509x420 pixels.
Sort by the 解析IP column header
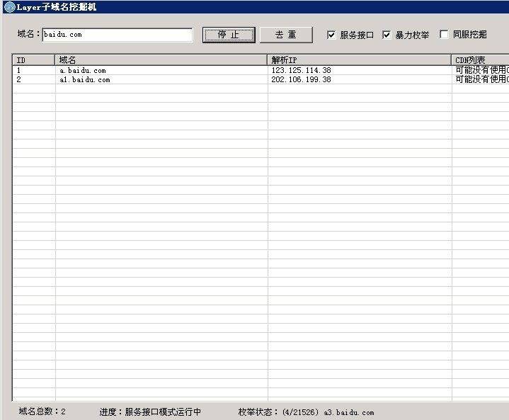click(360, 60)
